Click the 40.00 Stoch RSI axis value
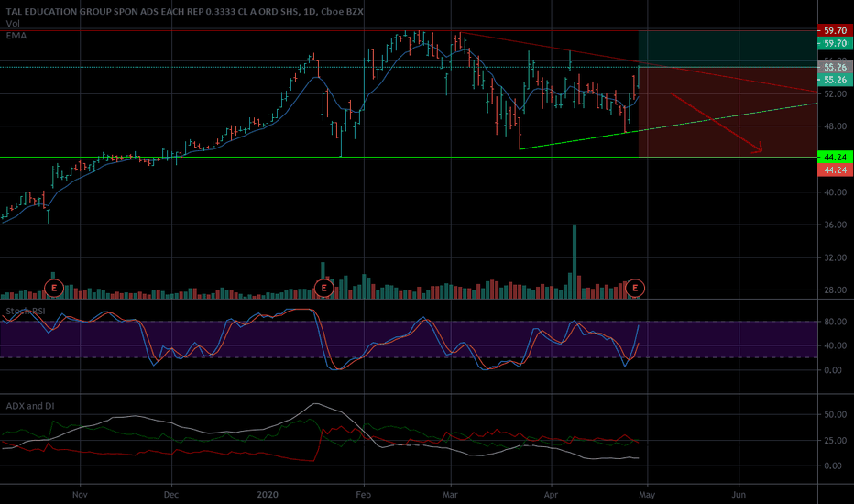 (836, 345)
